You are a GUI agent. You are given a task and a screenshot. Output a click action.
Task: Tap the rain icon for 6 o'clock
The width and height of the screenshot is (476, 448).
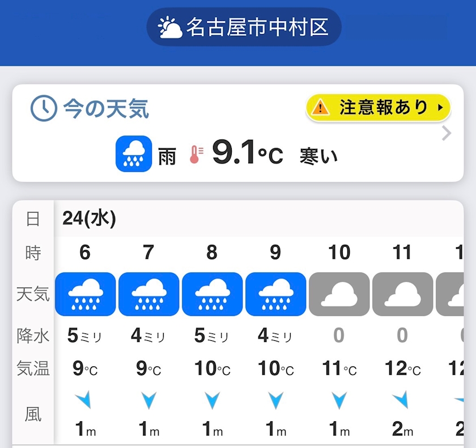(x=85, y=294)
